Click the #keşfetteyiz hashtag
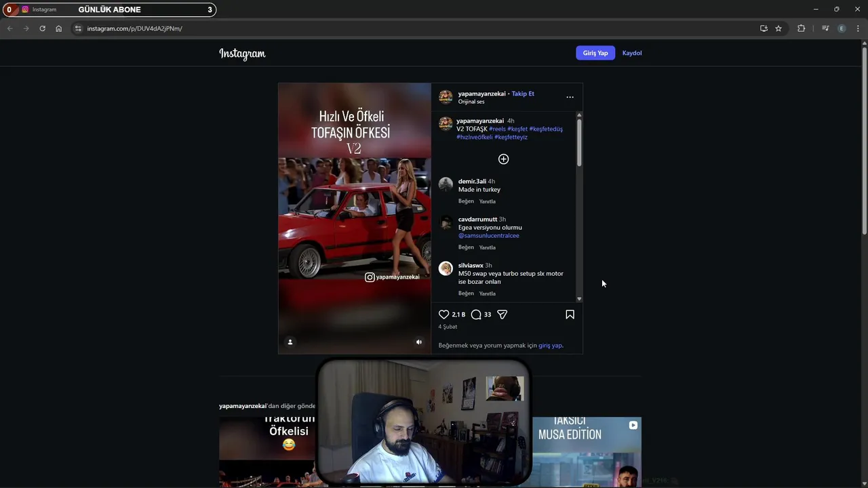 click(511, 137)
